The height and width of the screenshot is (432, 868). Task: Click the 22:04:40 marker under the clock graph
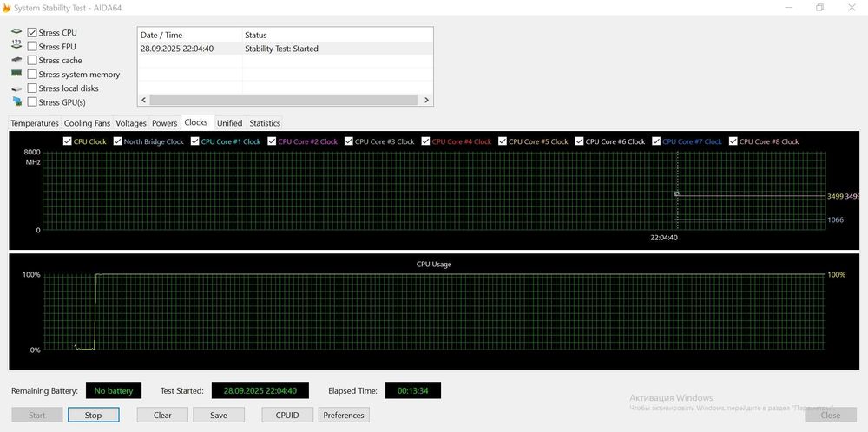pyautogui.click(x=664, y=238)
